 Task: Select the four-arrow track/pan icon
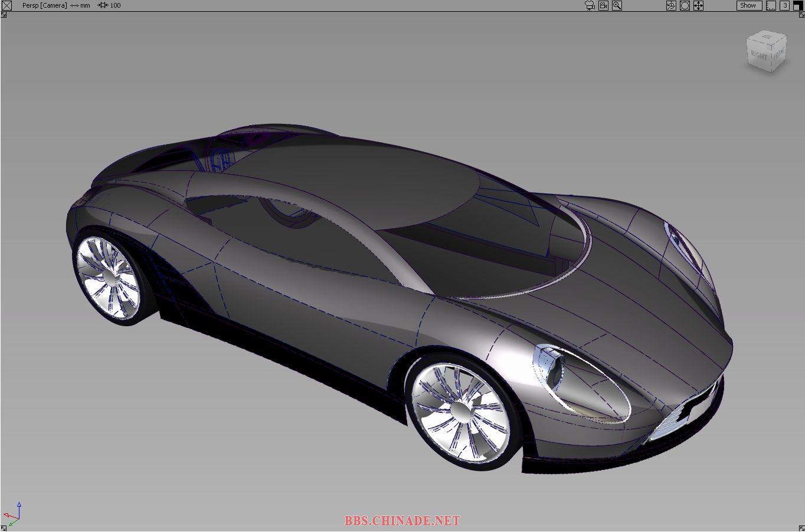[x=698, y=5]
